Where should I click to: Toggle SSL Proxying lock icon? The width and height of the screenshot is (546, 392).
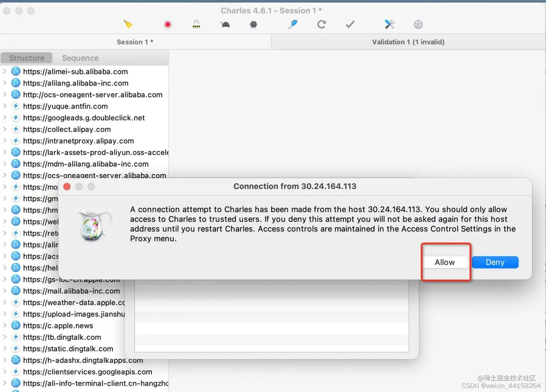tap(196, 24)
